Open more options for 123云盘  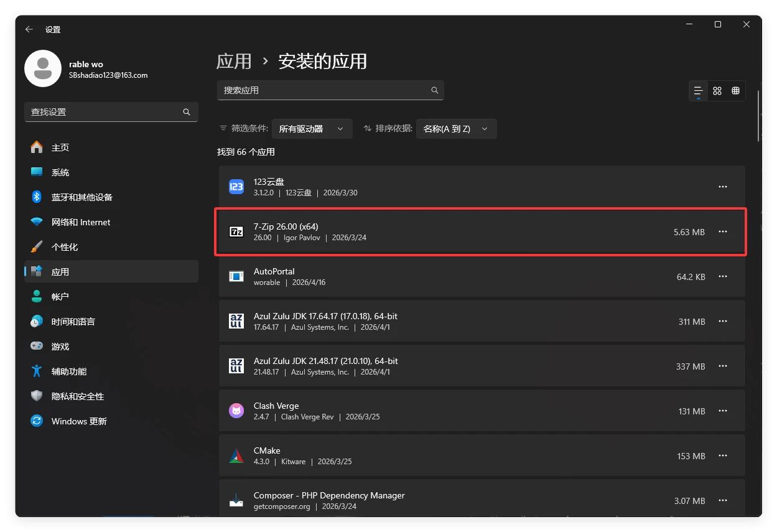click(722, 187)
